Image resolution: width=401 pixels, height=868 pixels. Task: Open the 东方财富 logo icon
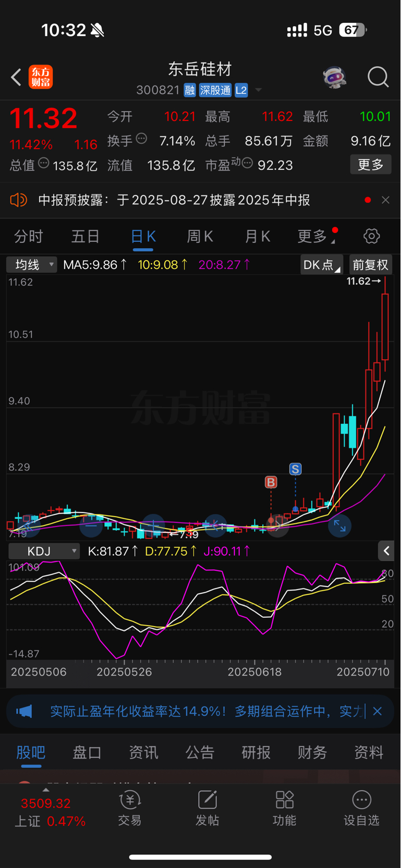41,77
